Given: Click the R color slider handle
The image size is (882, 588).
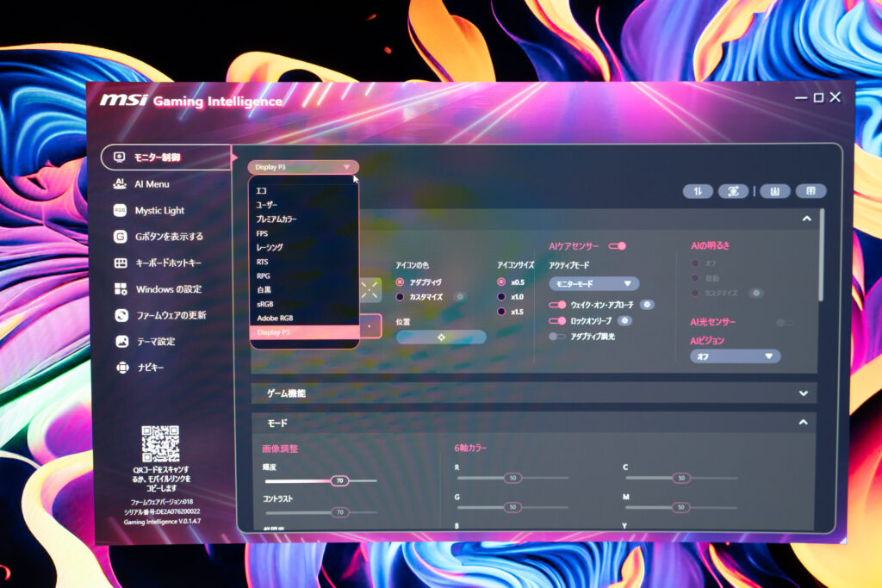Looking at the screenshot, I should click(512, 478).
